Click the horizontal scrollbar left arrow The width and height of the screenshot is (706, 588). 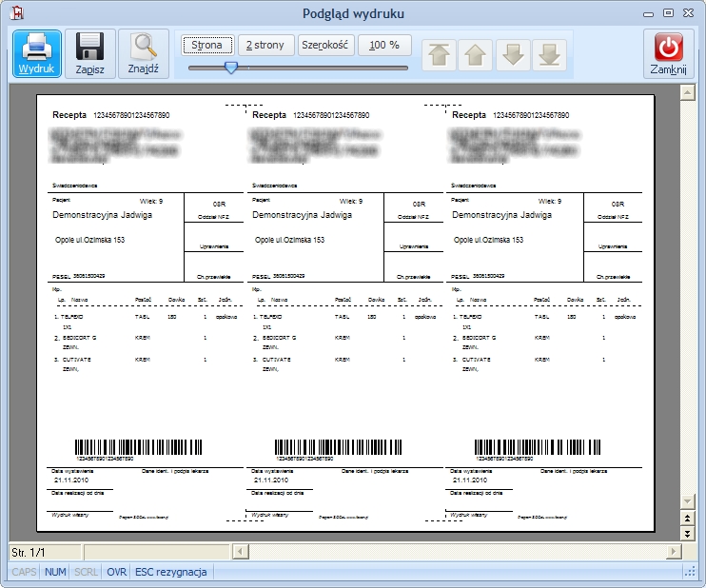click(241, 552)
